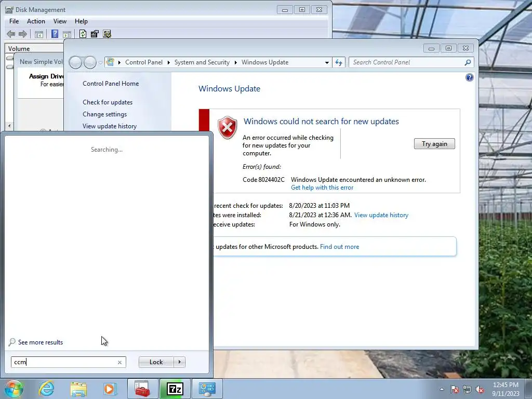Click the Settings icon at the toolbar's right end
This screenshot has width=532, height=399.
pyautogui.click(x=107, y=34)
